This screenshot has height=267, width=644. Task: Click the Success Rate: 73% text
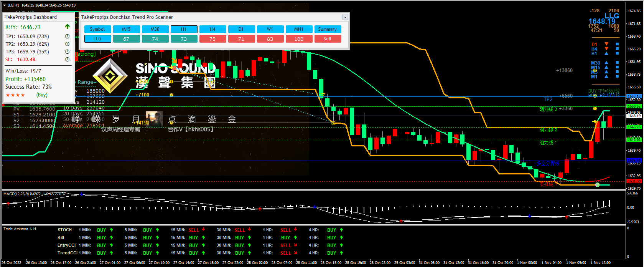28,87
